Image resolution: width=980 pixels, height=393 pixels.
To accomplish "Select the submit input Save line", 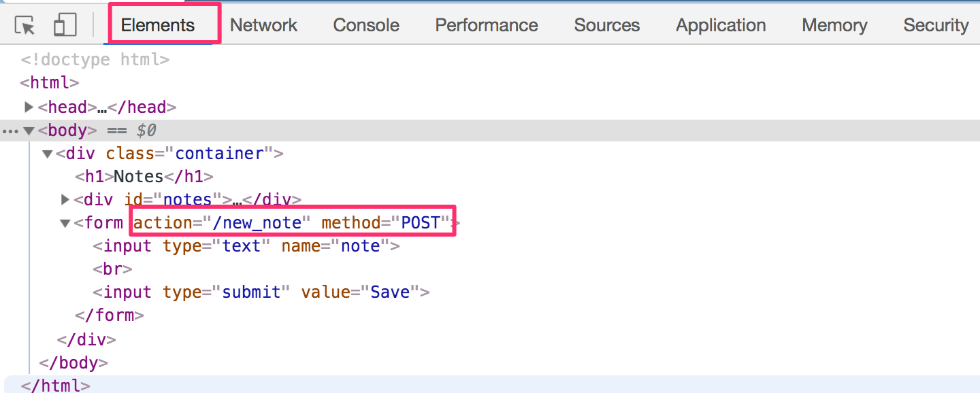I will pyautogui.click(x=261, y=292).
